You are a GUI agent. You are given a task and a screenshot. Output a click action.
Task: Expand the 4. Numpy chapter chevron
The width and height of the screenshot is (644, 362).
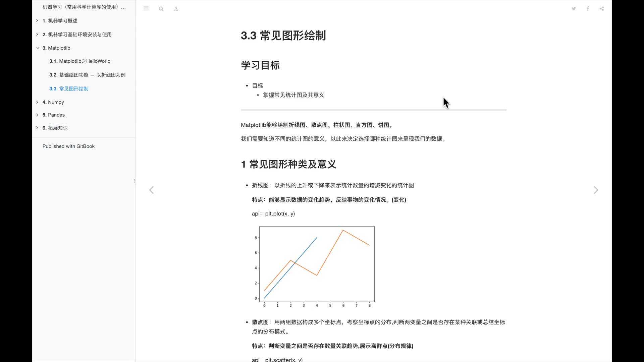coord(37,102)
